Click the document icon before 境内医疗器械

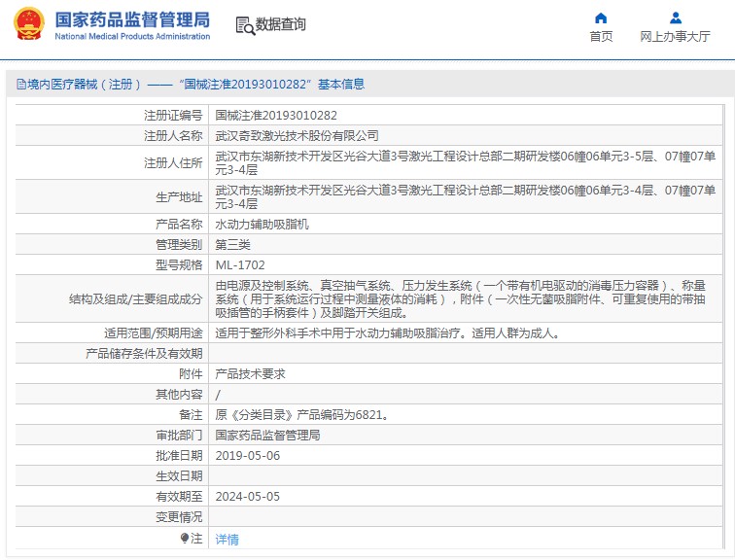[x=21, y=85]
